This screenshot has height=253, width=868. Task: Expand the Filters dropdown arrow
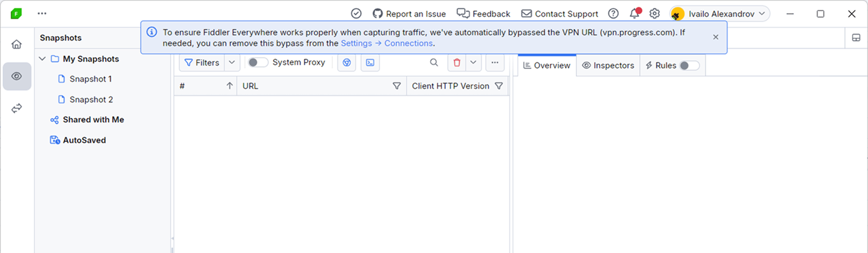[232, 63]
